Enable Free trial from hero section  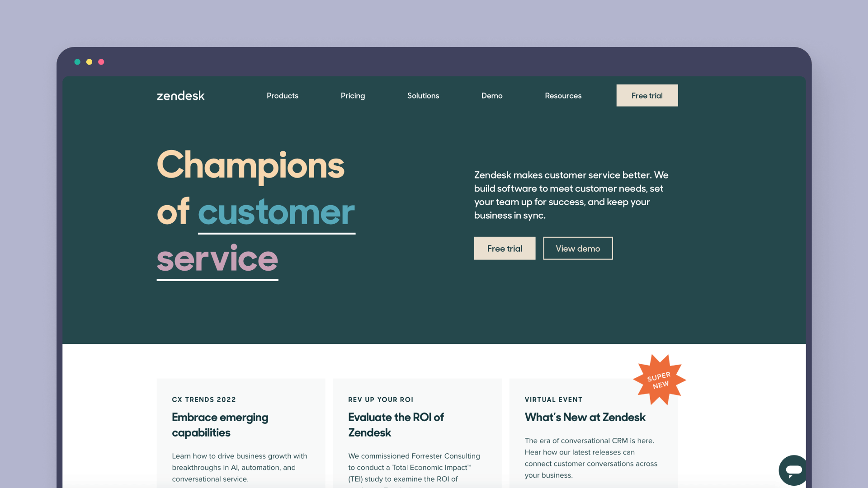click(505, 248)
